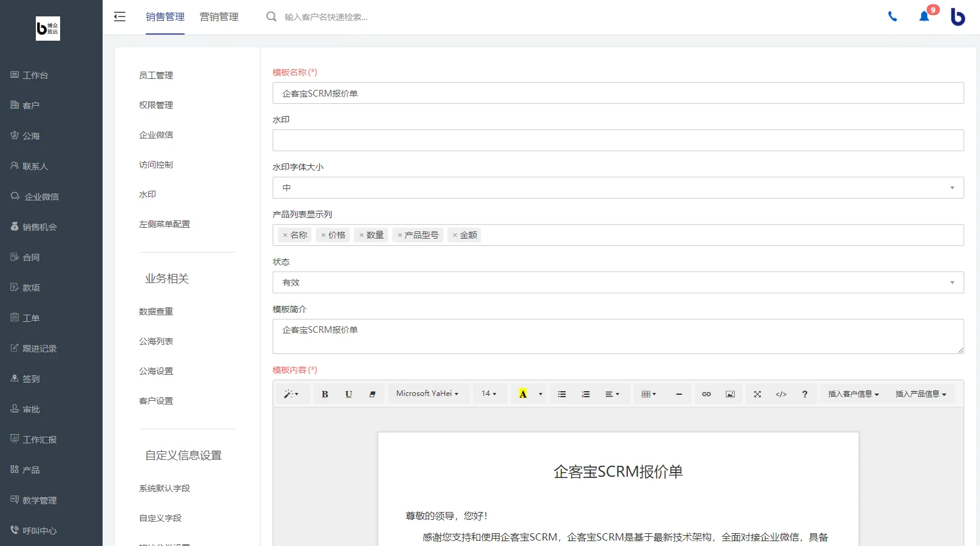Toggle underline formatting in editor
This screenshot has height=546, width=980.
(349, 394)
